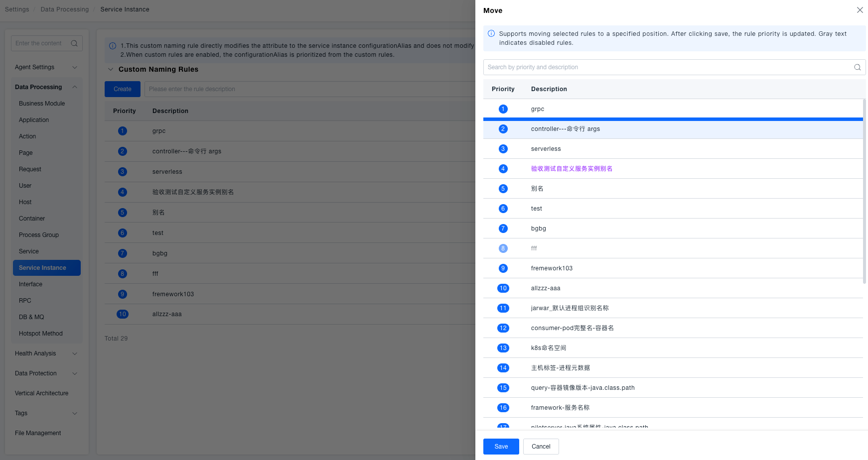Select priority badge 4 in Move list
868x460 pixels.
tap(503, 169)
